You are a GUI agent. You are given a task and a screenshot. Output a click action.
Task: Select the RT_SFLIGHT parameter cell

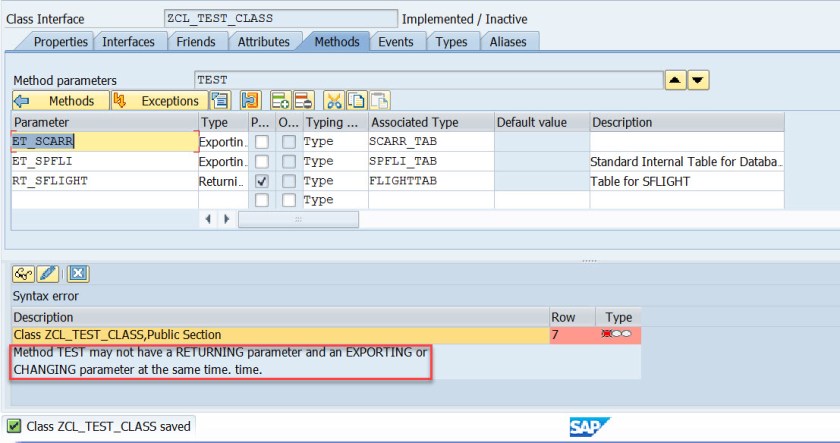tap(104, 181)
